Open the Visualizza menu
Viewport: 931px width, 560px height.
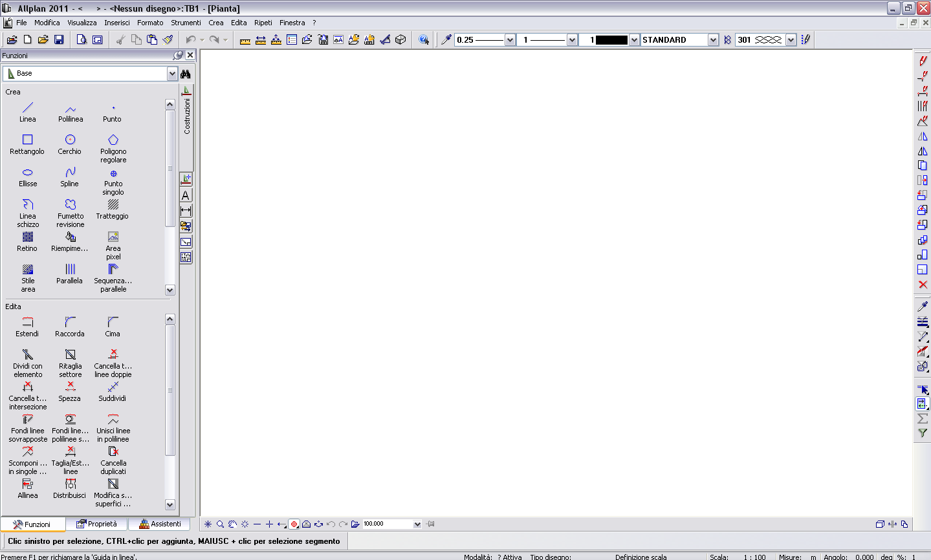[x=82, y=23]
